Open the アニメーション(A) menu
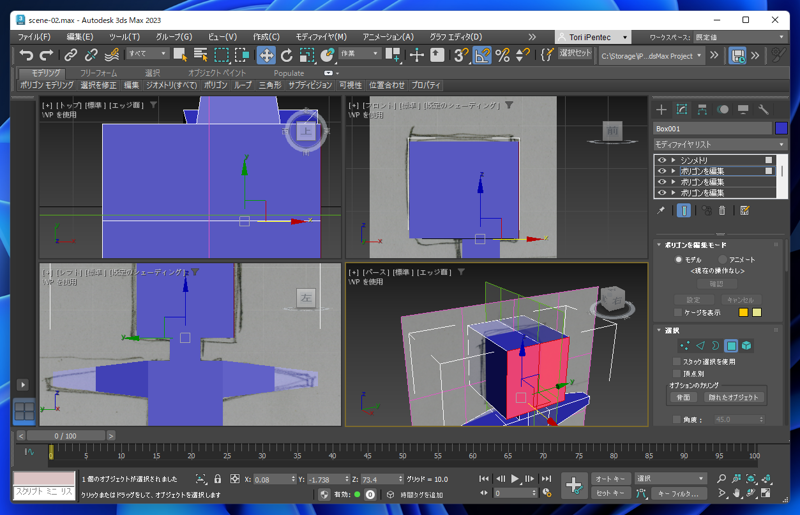 [x=388, y=37]
